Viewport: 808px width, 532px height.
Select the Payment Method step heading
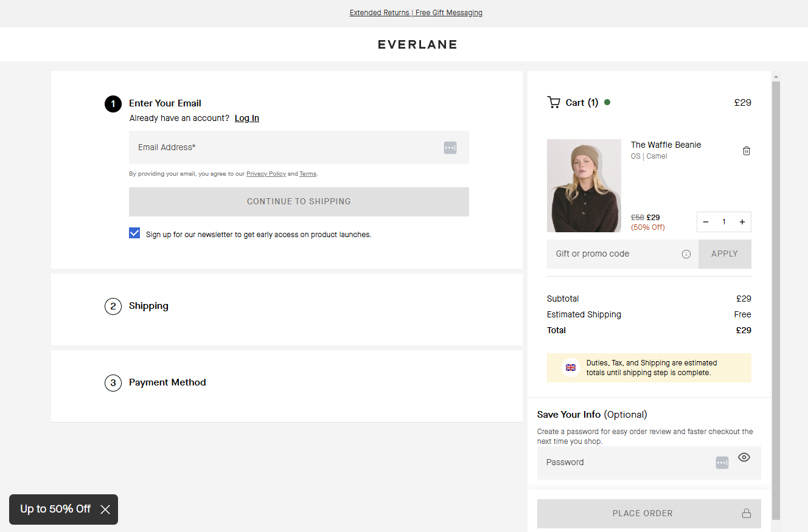click(x=167, y=382)
